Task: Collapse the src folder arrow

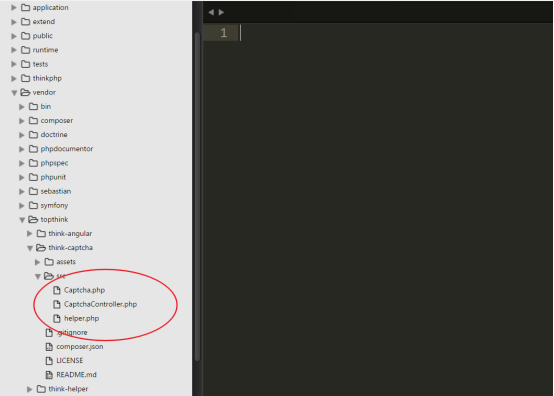Action: pyautogui.click(x=38, y=277)
